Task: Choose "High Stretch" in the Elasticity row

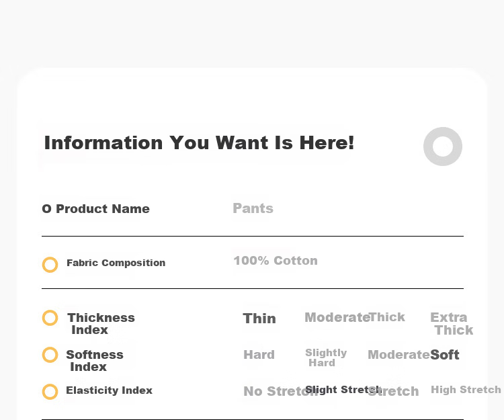Action: [x=466, y=390]
